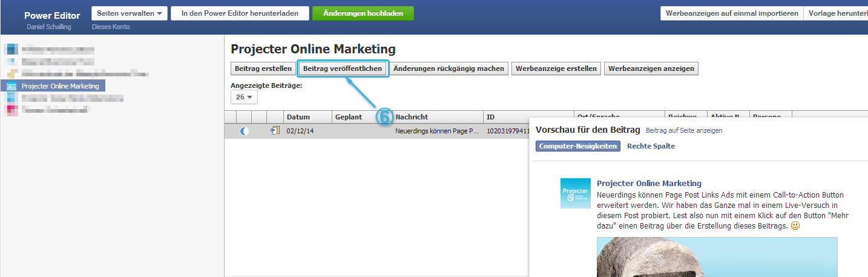Click the post type icon beside 02/12/14
The width and height of the screenshot is (868, 277).
(275, 131)
